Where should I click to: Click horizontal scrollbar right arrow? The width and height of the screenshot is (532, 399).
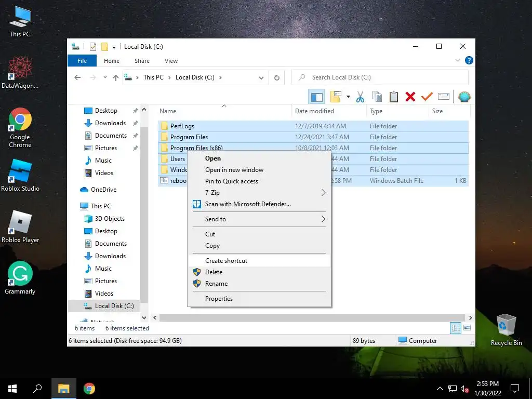pyautogui.click(x=470, y=318)
